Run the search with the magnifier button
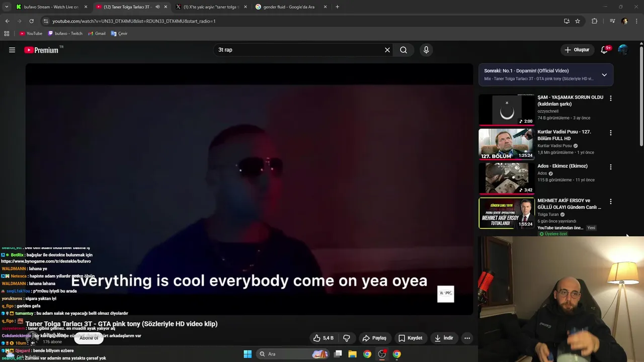Viewport: 644px width, 362px height. [x=404, y=50]
